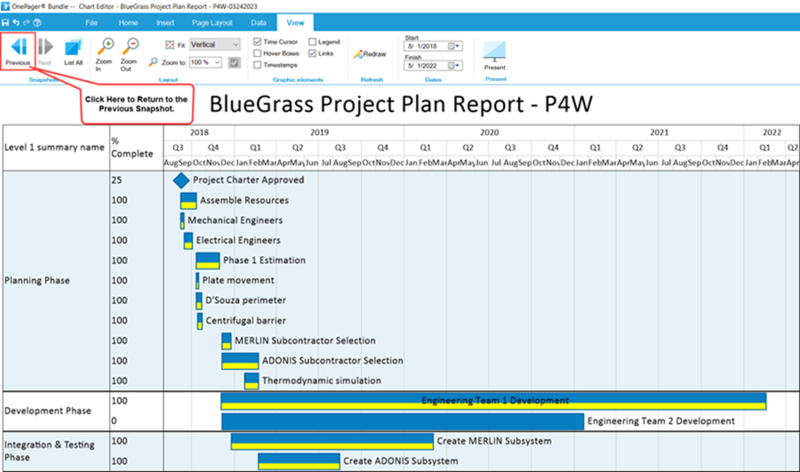The image size is (800, 472).
Task: Select the Create ADONIS Subsystem bar
Action: pyautogui.click(x=298, y=461)
